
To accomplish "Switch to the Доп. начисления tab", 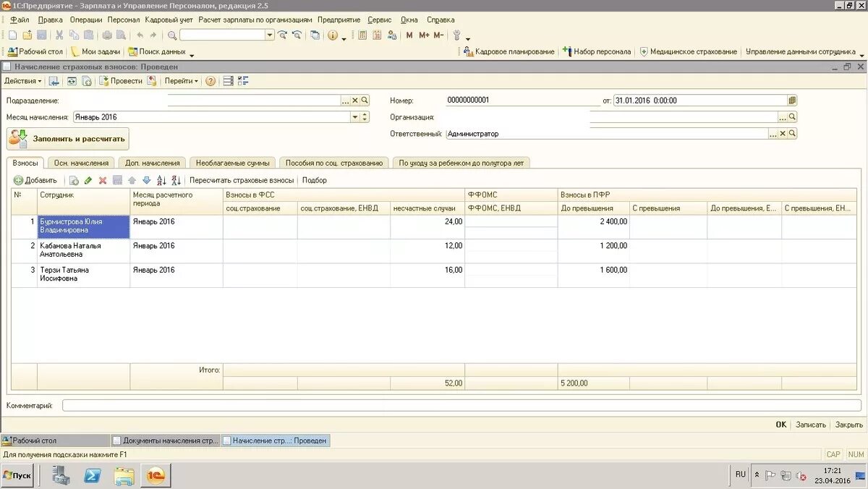I will pos(153,163).
